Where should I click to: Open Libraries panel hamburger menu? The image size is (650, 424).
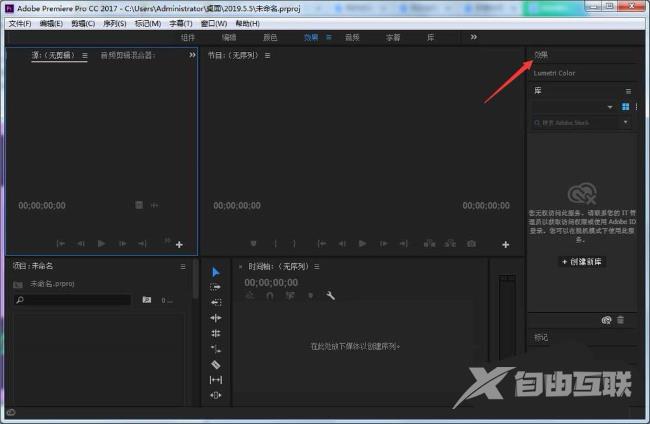(x=628, y=91)
